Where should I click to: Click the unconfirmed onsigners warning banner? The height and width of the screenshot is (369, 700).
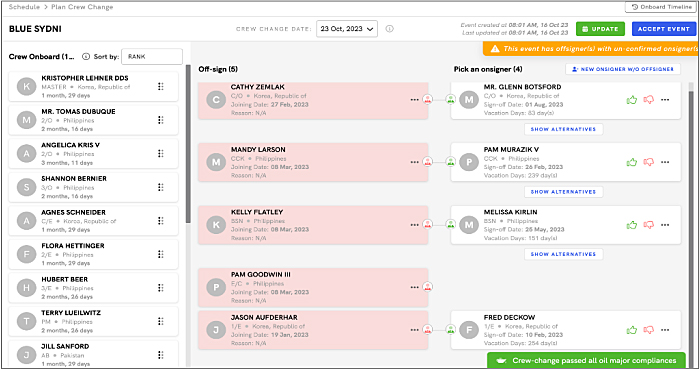click(x=591, y=49)
